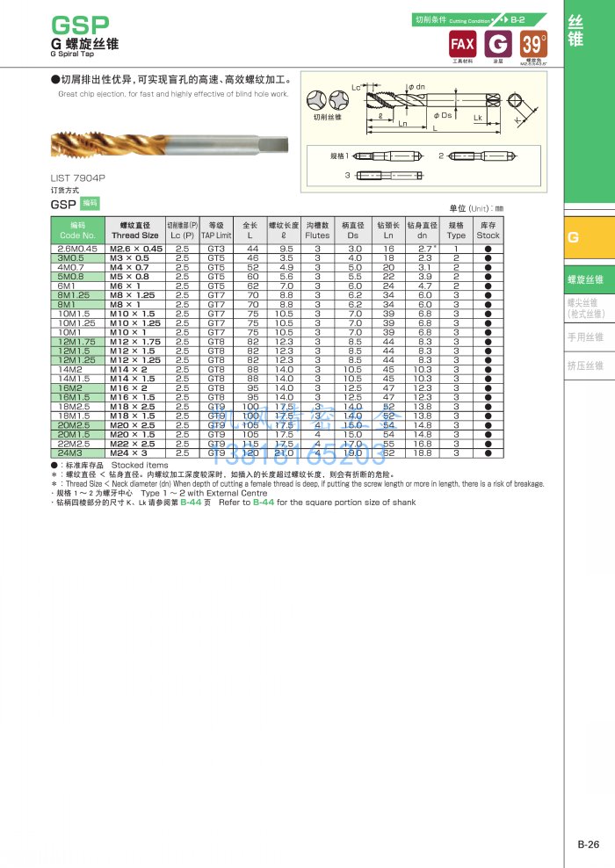Viewport: 615px width, 868px height.
Task: Click the GT3 tap limit cell
Action: click(216, 250)
